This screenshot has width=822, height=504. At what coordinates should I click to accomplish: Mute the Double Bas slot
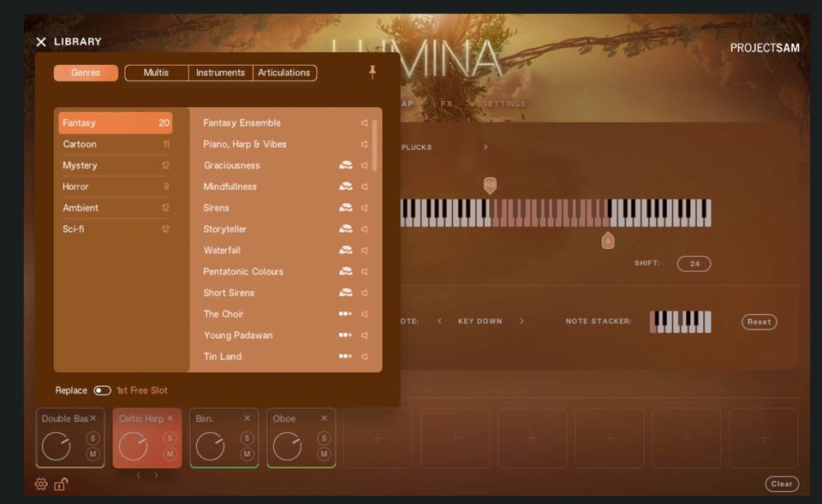click(x=92, y=454)
